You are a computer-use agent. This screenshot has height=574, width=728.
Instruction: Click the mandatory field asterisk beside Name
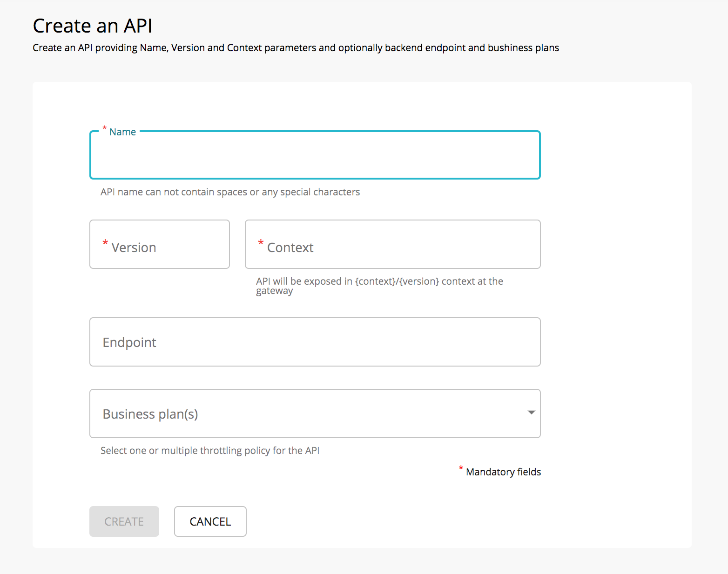click(x=104, y=128)
